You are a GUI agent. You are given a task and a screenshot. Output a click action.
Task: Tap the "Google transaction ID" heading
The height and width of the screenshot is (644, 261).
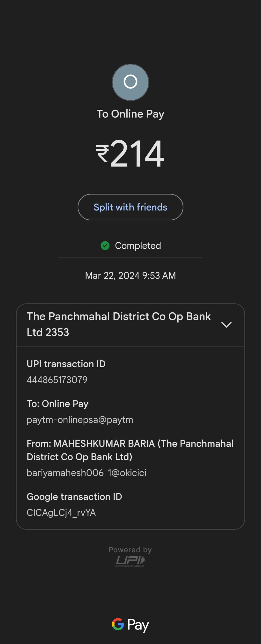[74, 497]
